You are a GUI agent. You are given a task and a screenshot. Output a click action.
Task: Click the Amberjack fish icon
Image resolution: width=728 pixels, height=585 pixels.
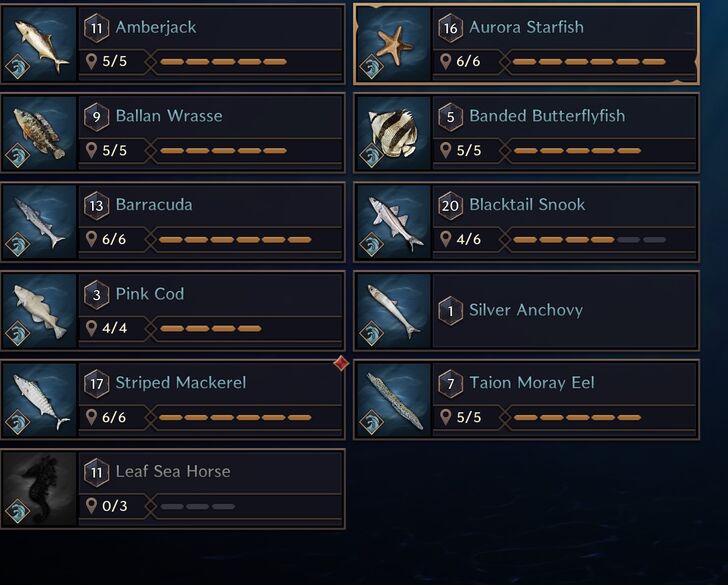(x=40, y=44)
